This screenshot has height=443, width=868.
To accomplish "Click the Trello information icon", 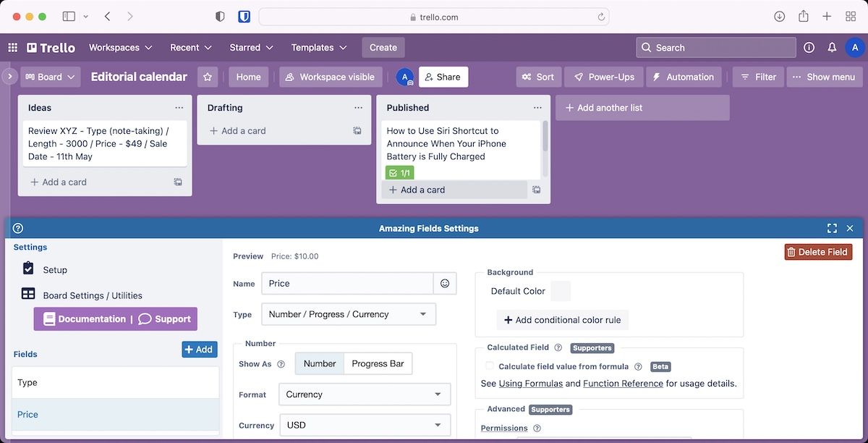I will (x=809, y=48).
